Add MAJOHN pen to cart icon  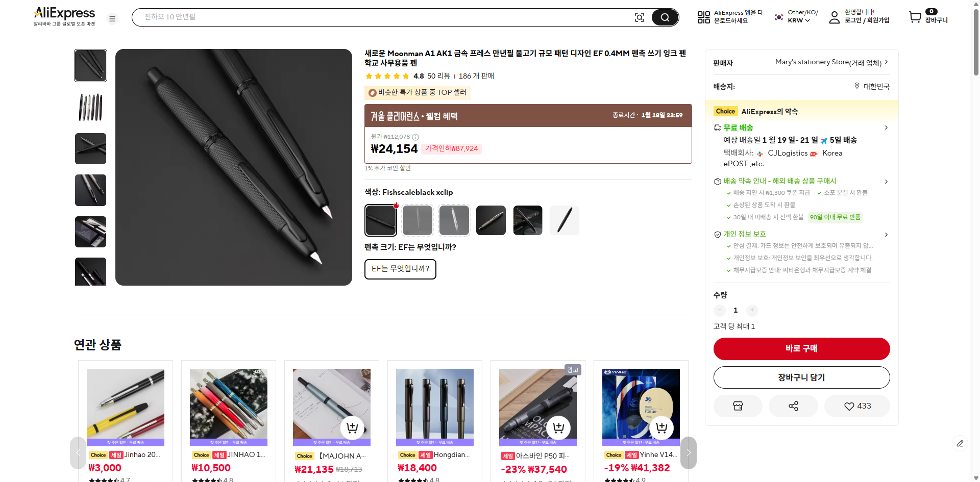(352, 427)
